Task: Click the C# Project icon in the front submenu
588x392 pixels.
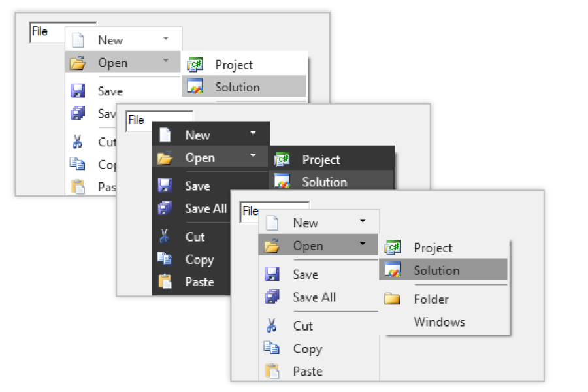Action: pyautogui.click(x=393, y=248)
